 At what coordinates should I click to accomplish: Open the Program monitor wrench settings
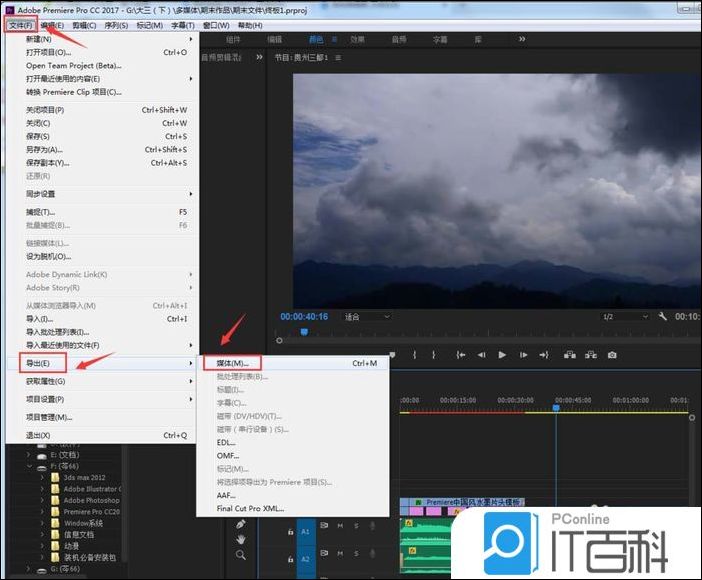point(662,317)
